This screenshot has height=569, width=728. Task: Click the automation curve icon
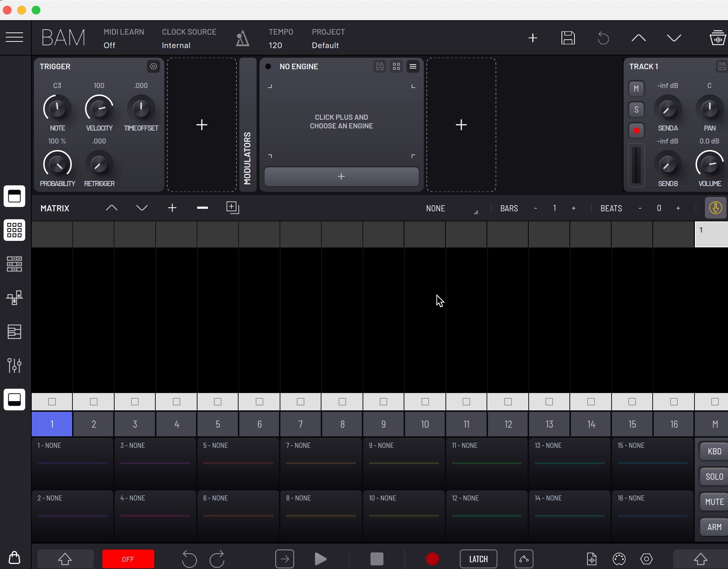pos(524,559)
